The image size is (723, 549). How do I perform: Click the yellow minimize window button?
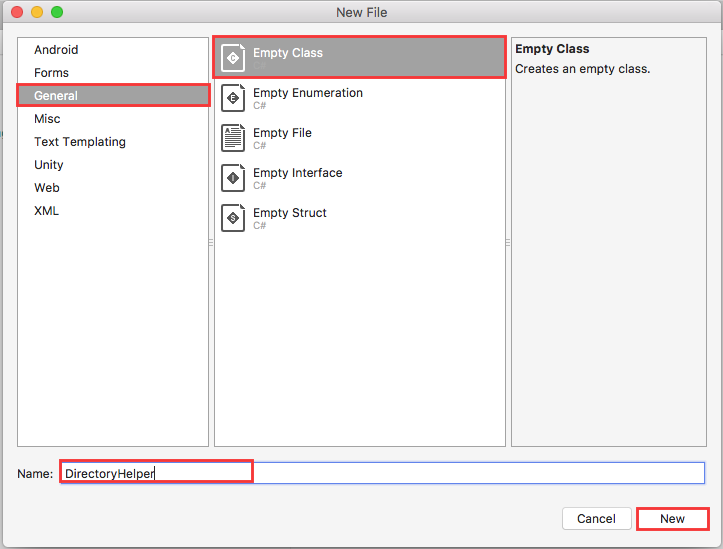[37, 12]
